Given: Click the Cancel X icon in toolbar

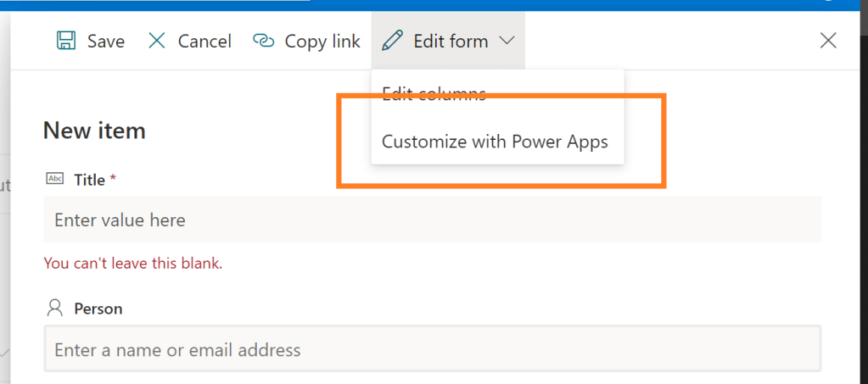Looking at the screenshot, I should (x=157, y=41).
